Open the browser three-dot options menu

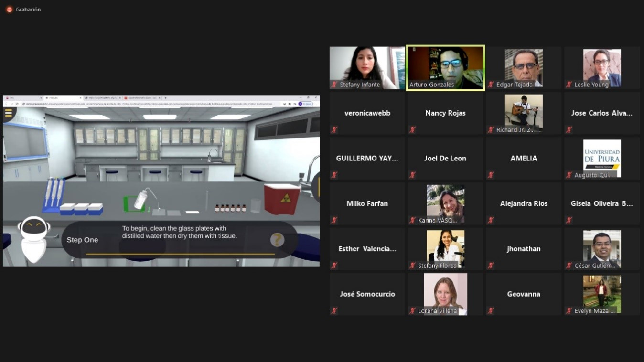pyautogui.click(x=316, y=104)
